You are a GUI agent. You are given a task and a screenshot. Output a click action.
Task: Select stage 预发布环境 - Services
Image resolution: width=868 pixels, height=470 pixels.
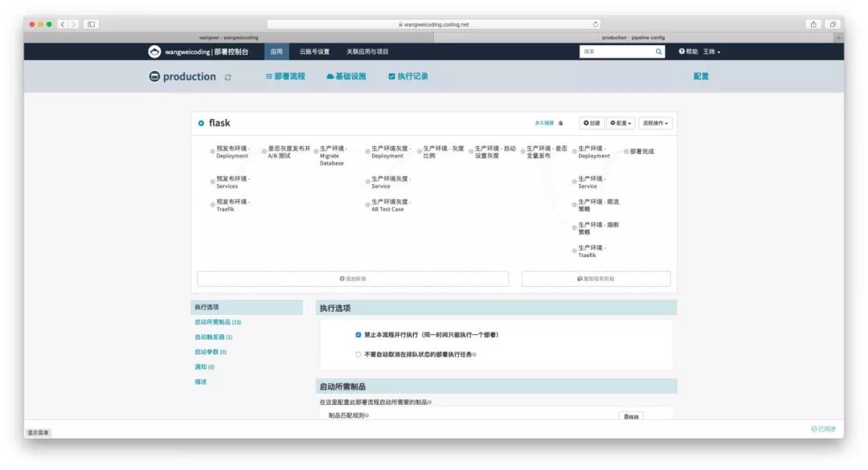[x=231, y=182]
